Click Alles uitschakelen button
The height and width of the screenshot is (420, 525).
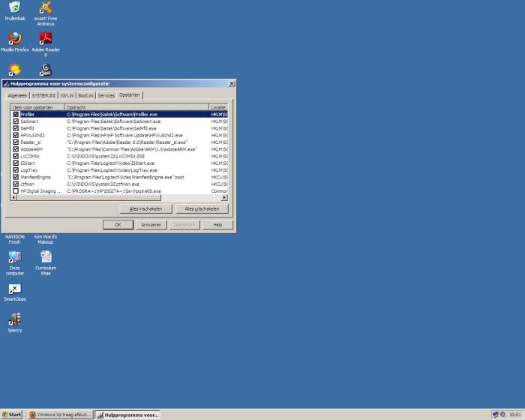(202, 208)
